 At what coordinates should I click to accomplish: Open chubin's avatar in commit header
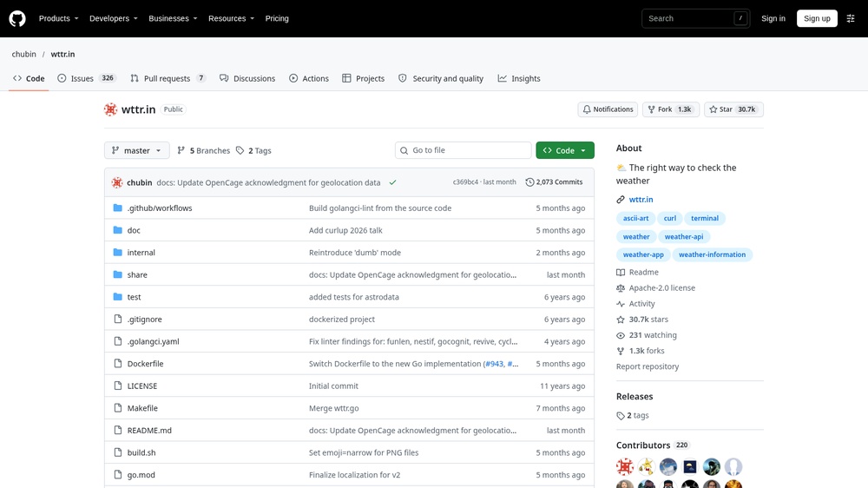pyautogui.click(x=117, y=182)
